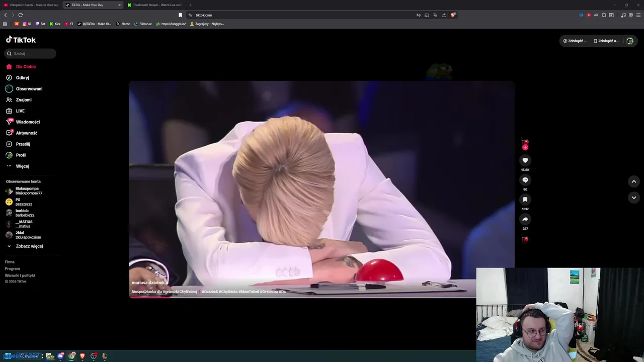Open the profile avatar in TikTok header
Image resolution: width=644 pixels, height=362 pixels.
point(630,41)
